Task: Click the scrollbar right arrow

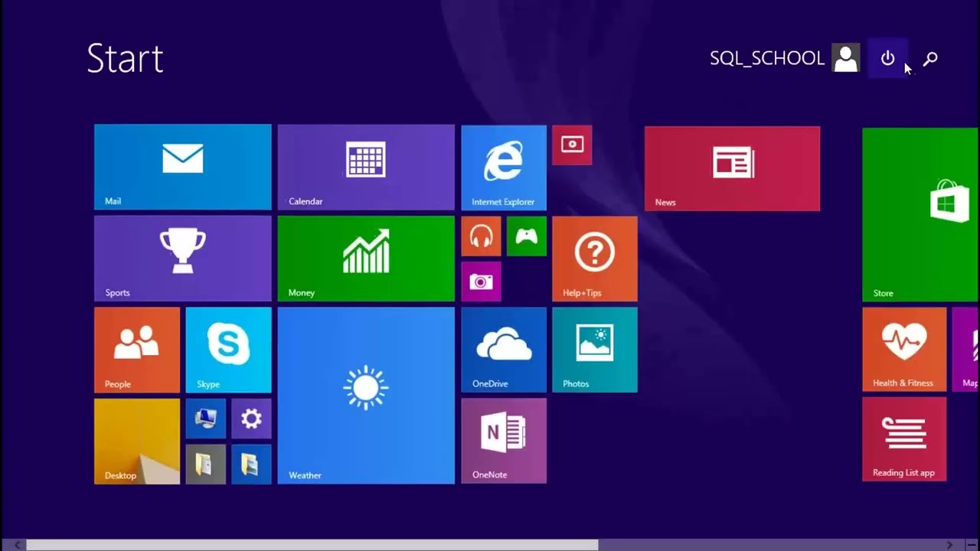Action: pos(949,545)
